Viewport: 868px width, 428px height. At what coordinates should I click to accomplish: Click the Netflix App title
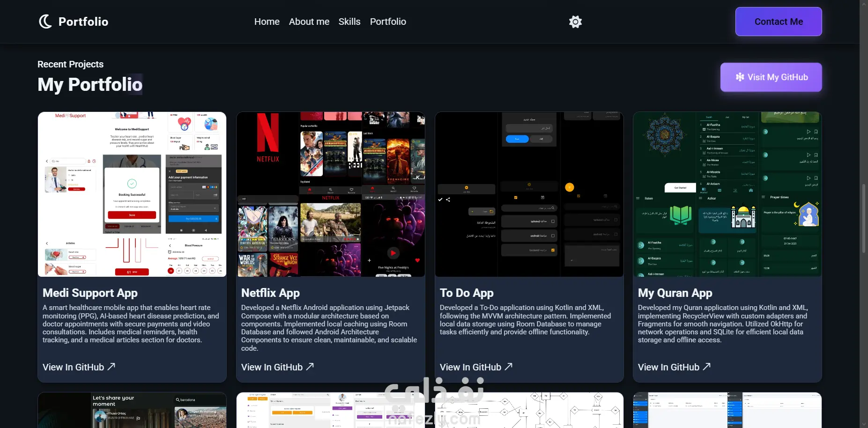point(270,293)
